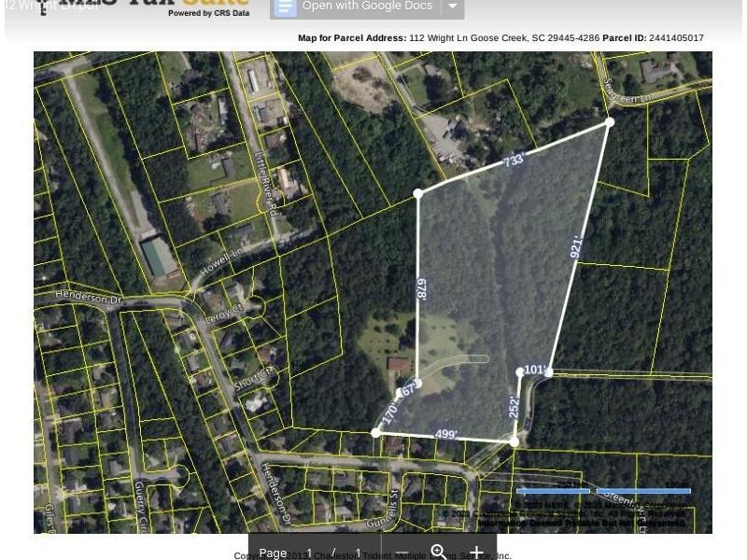747x560 pixels.
Task: Click the Google Docs document icon
Action: tap(286, 7)
